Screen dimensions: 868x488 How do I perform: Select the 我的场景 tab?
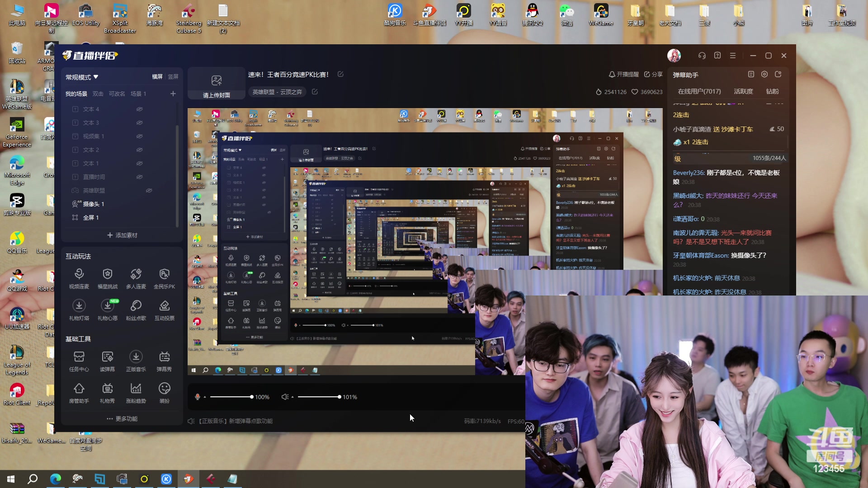(76, 94)
